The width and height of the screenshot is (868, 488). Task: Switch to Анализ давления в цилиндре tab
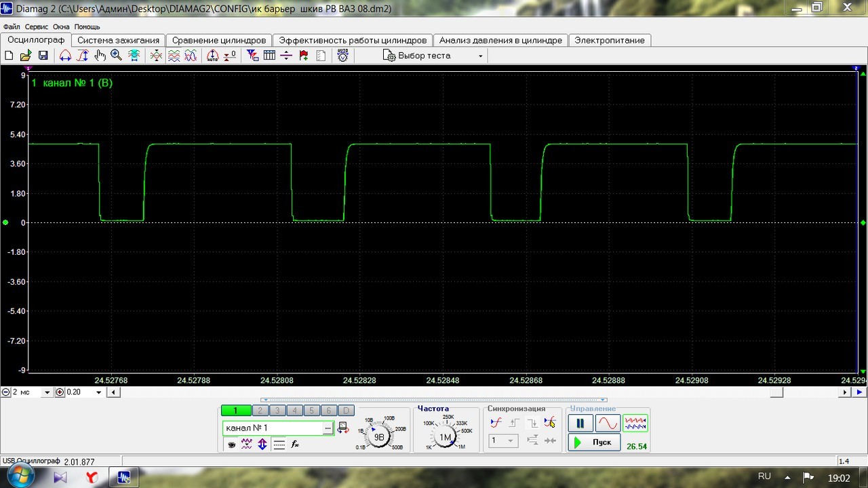click(x=500, y=40)
